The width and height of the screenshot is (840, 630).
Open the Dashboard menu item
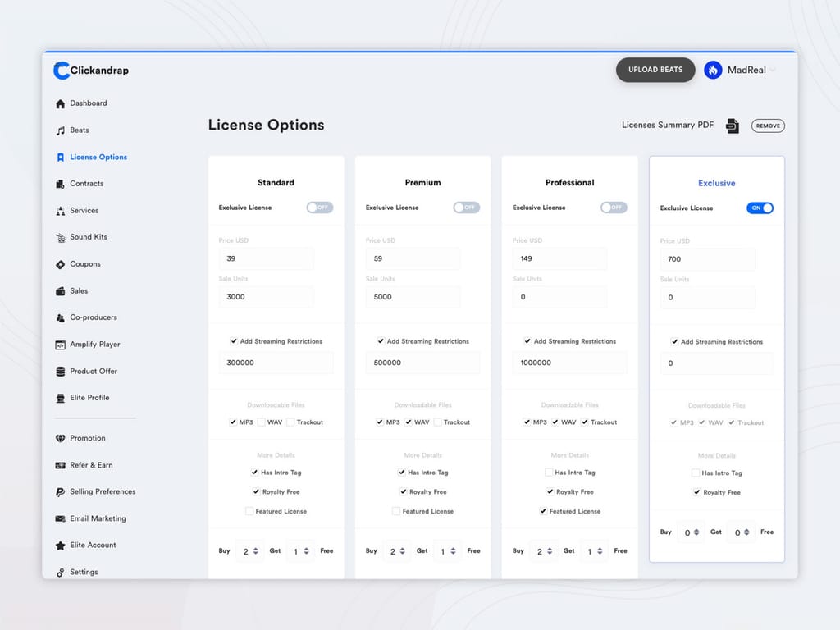pos(89,103)
